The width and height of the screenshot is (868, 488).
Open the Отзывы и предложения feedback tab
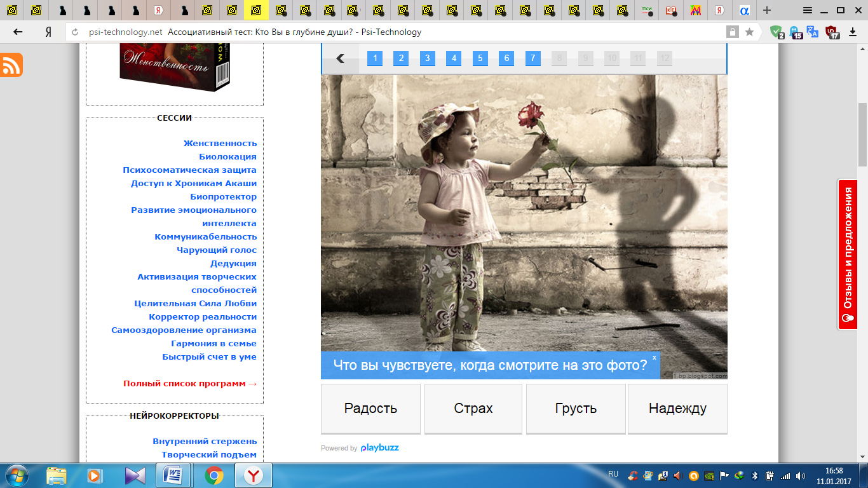pos(848,254)
